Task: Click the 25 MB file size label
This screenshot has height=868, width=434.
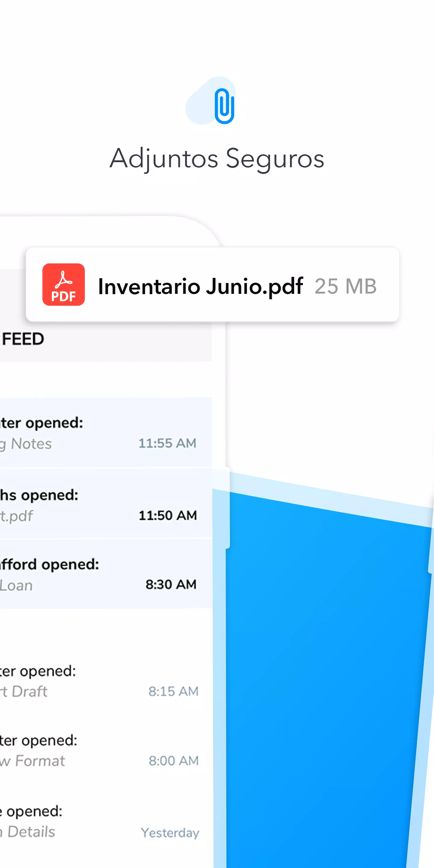Action: 345,286
